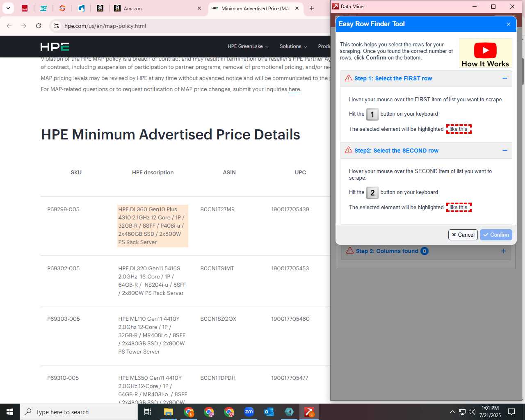Select UPC cell 190017705477
This screenshot has width=525, height=420.
(290, 378)
